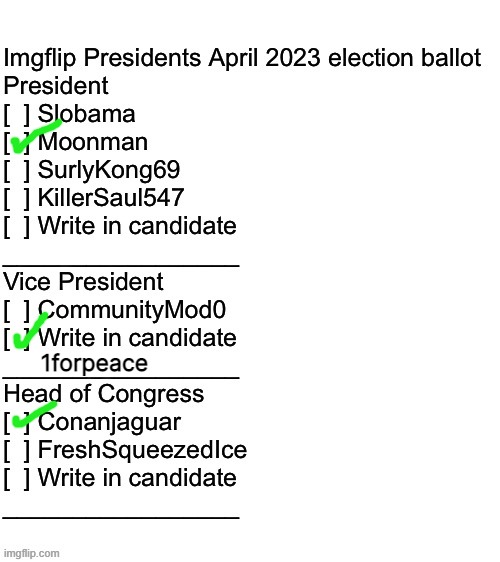Viewport: 500px width, 562px height.
Task: Click the President section heading
Action: pos(56,86)
